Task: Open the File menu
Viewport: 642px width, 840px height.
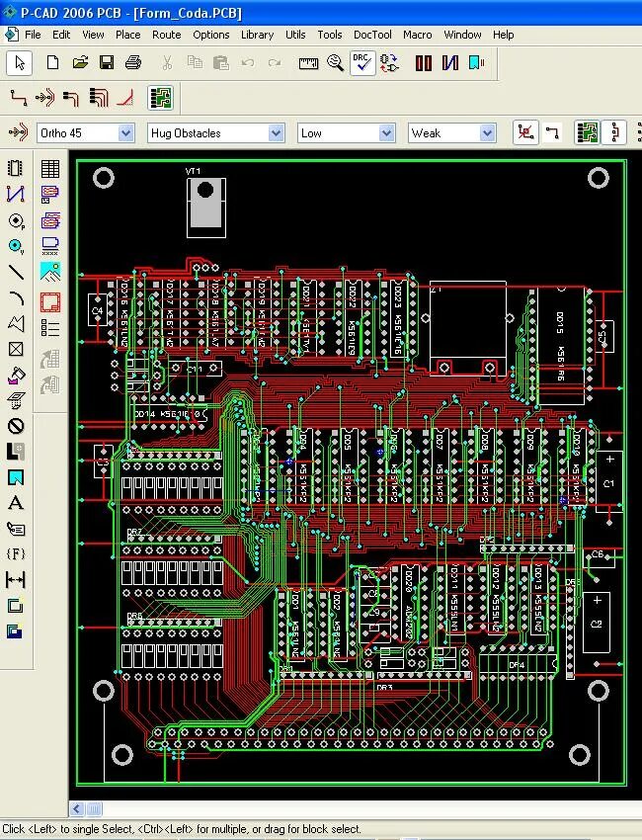Action: point(33,35)
